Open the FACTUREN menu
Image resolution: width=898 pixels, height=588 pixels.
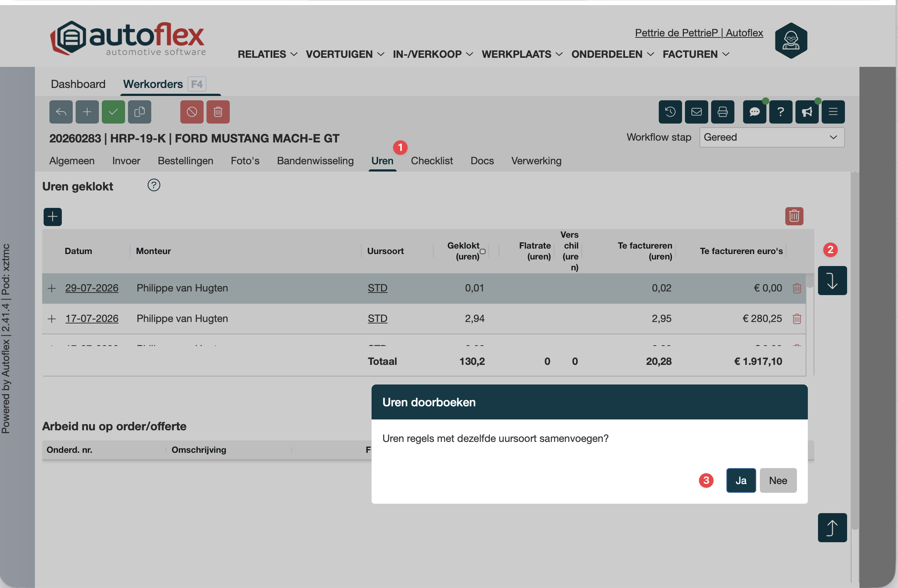pos(696,54)
